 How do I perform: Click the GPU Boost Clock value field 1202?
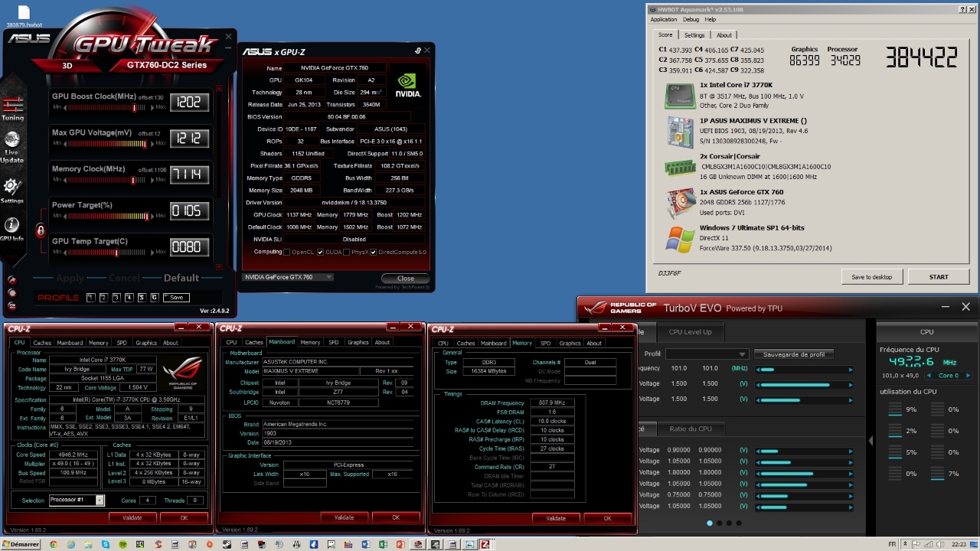pos(188,102)
